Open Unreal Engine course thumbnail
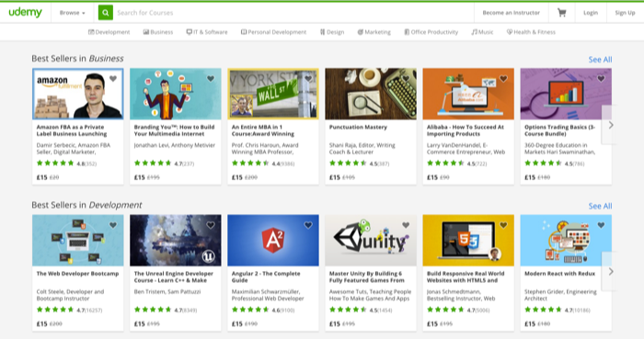 [176, 240]
